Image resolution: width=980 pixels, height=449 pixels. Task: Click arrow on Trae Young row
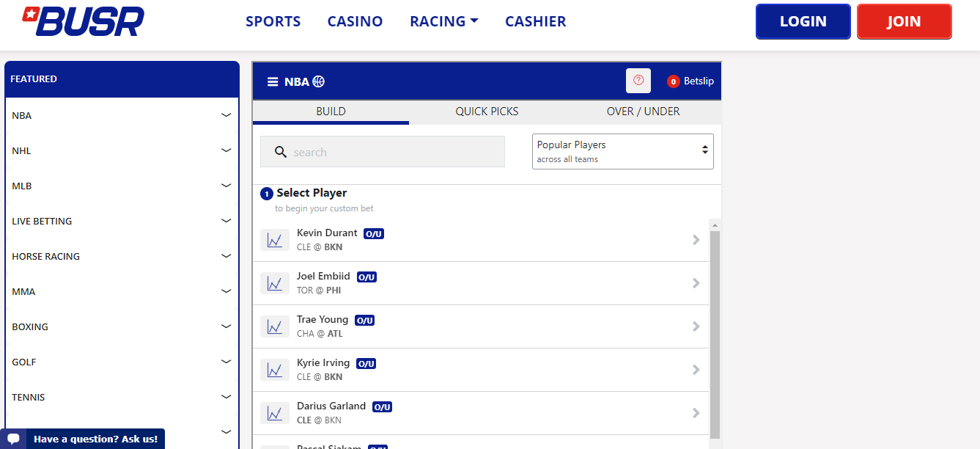pos(696,326)
